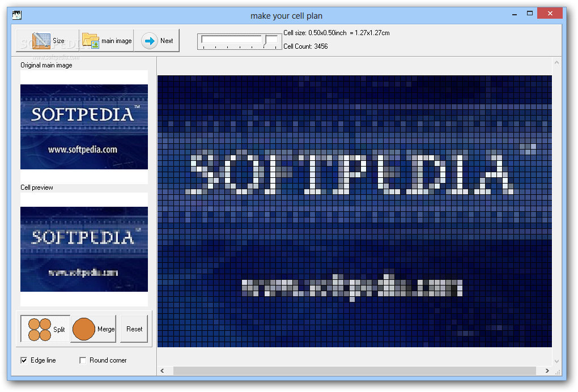Click the cell size slider handle
Viewport: 578px width, 392px height.
265,41
